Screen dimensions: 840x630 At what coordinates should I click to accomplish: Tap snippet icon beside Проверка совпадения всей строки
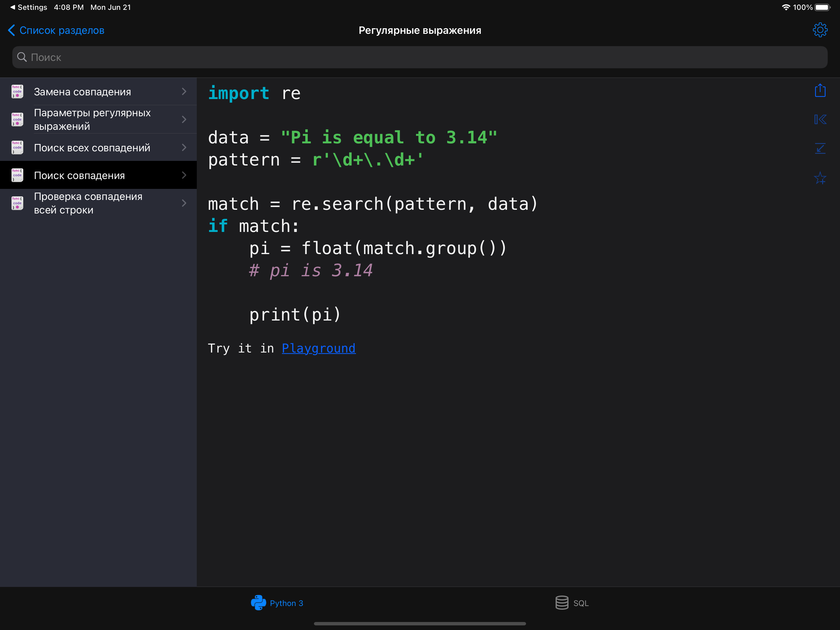coord(17,203)
